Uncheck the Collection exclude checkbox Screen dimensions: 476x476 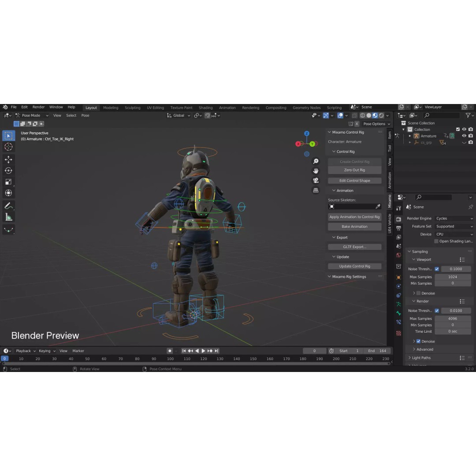click(x=458, y=129)
